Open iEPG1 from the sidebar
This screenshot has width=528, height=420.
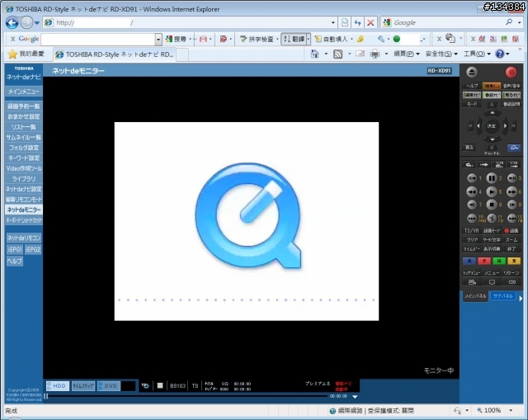(x=15, y=249)
